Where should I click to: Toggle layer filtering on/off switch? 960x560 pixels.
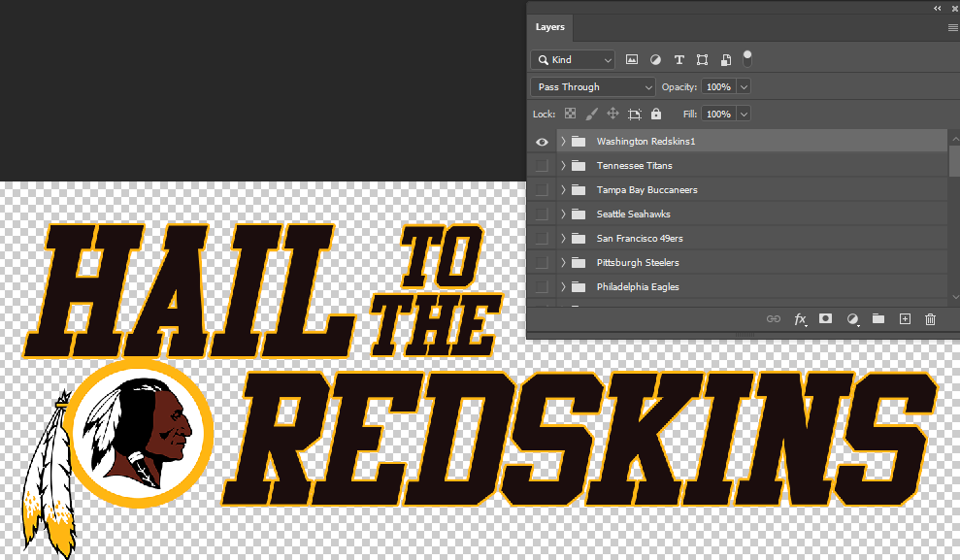(x=747, y=59)
